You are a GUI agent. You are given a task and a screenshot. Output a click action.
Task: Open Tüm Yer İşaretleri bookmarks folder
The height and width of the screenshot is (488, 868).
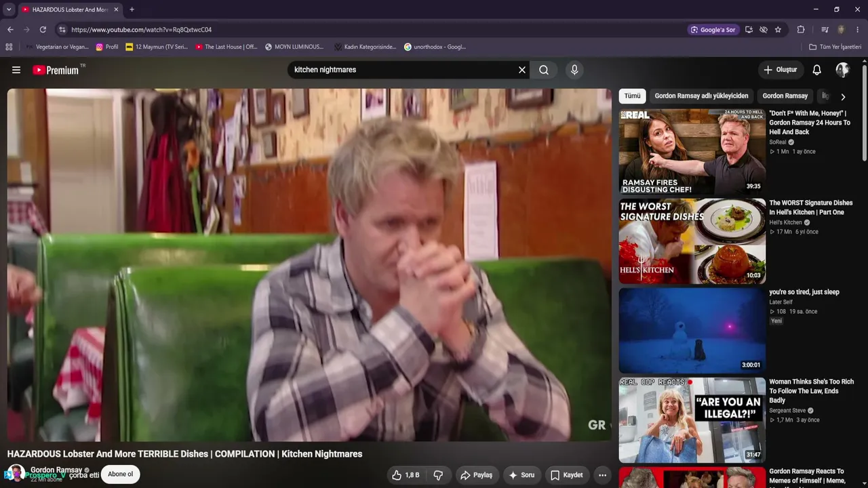pos(835,47)
